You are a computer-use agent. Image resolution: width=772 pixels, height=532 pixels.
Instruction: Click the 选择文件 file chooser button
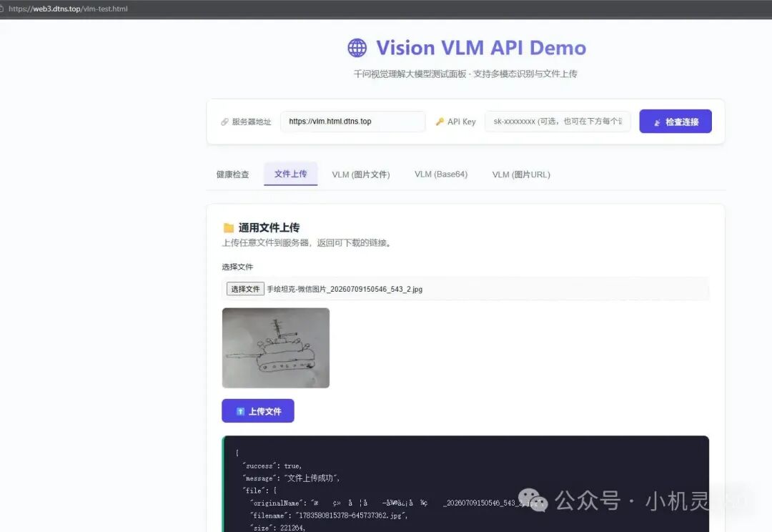pyautogui.click(x=245, y=289)
